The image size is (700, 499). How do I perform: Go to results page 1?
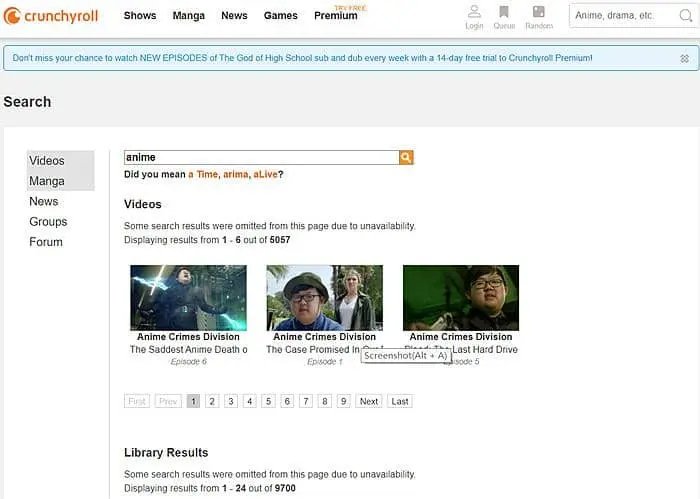[193, 401]
